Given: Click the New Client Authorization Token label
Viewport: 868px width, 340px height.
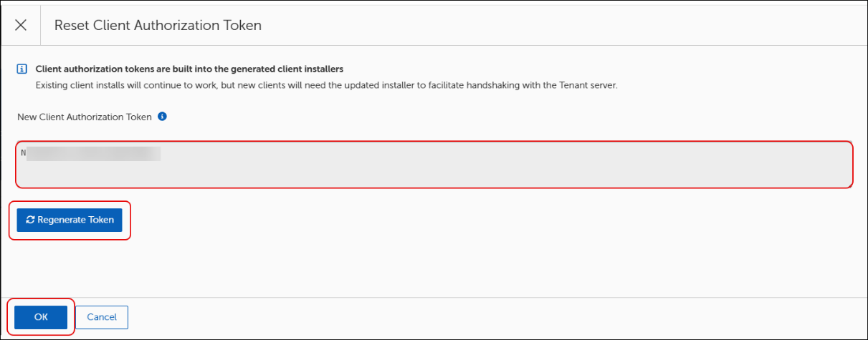Looking at the screenshot, I should [x=85, y=117].
